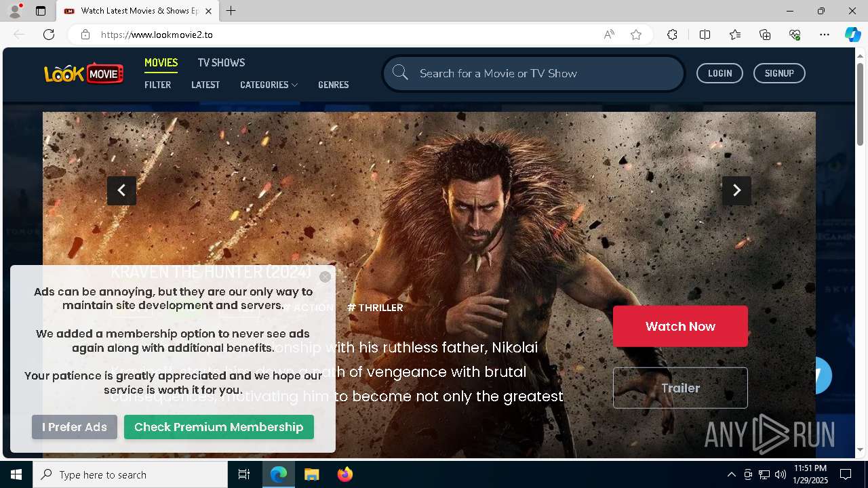Viewport: 868px width, 488px height.
Task: Open the FILTER menu item
Action: [157, 85]
